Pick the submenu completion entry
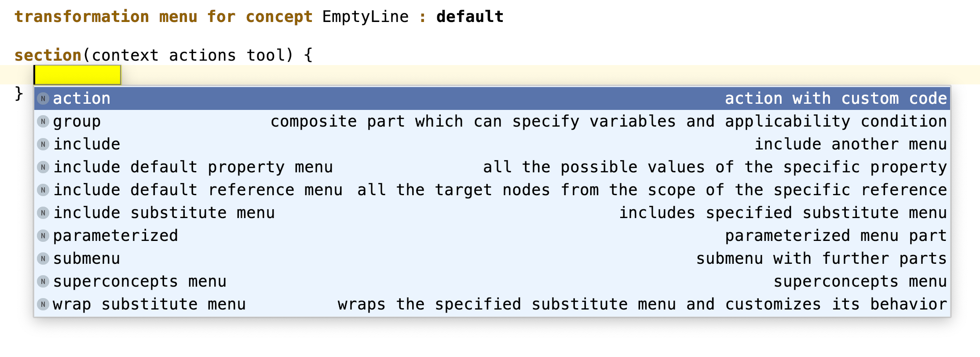 [87, 259]
